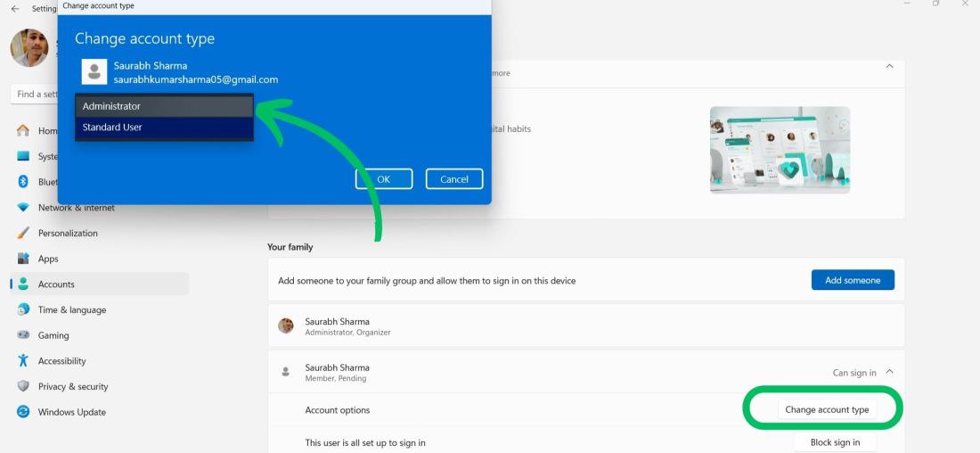Cancel the Change account type dialog

(454, 179)
